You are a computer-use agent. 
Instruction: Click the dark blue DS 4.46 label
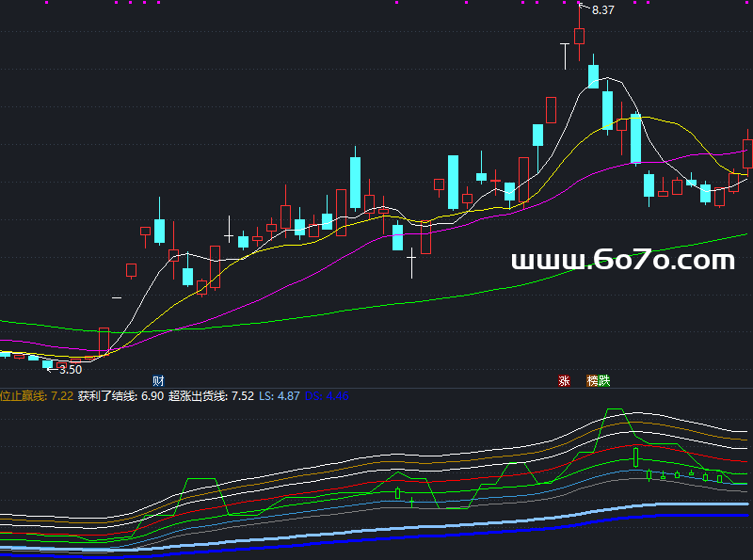(327, 396)
